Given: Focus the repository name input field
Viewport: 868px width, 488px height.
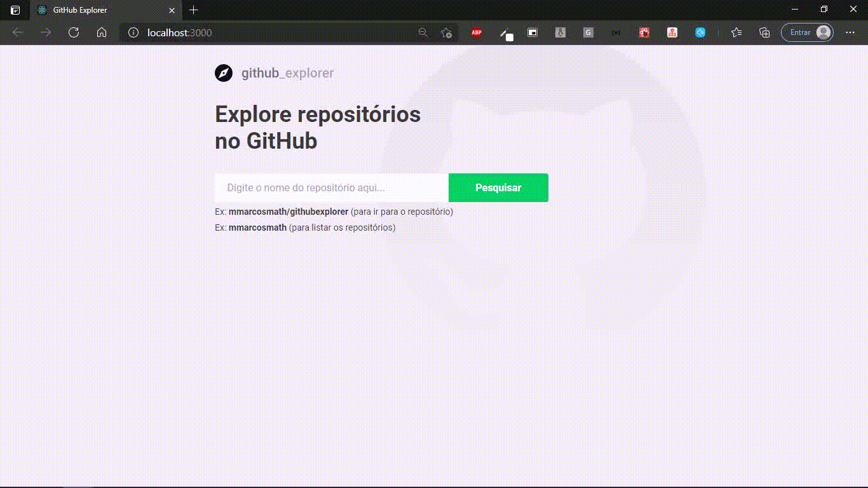Looking at the screenshot, I should (332, 188).
